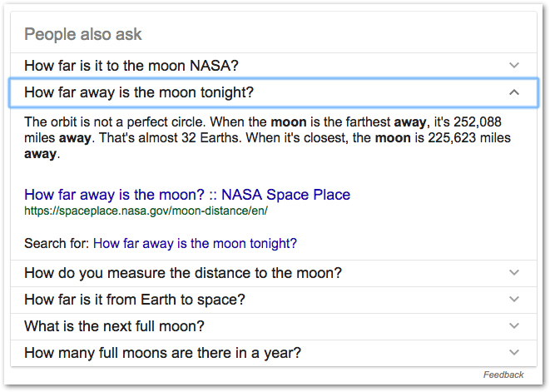Collapse the 'How far away is the moon tonight?' chevron
The image size is (550, 392).
514,92
